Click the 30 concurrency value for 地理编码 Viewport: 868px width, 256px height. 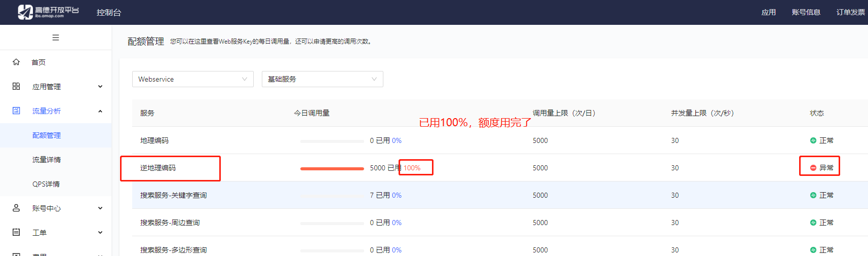(675, 140)
